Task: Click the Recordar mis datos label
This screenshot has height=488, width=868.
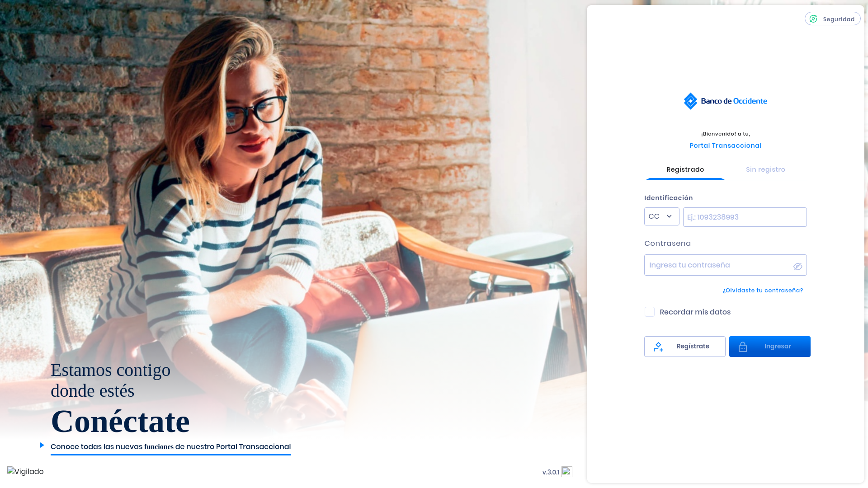Action: [x=695, y=312]
